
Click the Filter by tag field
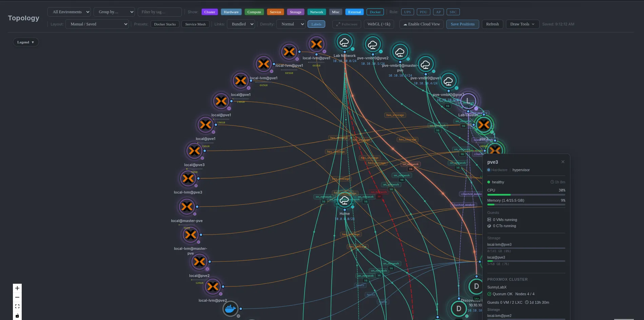(160, 12)
